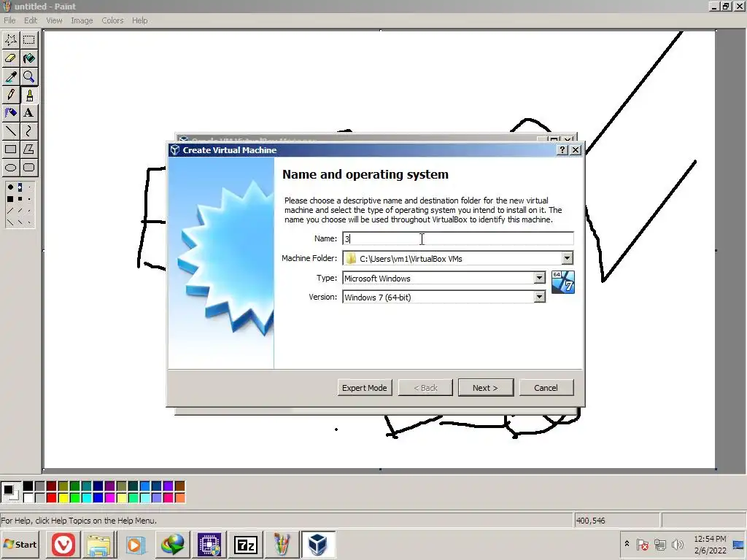Close the Create Virtual Machine dialog

[x=576, y=150]
